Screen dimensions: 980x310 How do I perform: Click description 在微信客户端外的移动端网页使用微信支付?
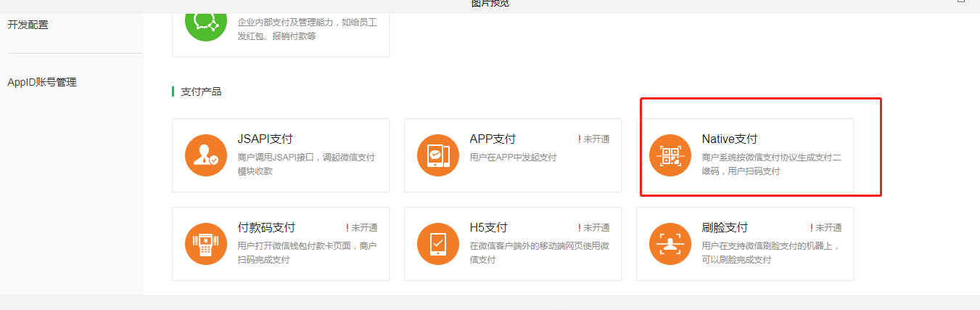tap(539, 252)
